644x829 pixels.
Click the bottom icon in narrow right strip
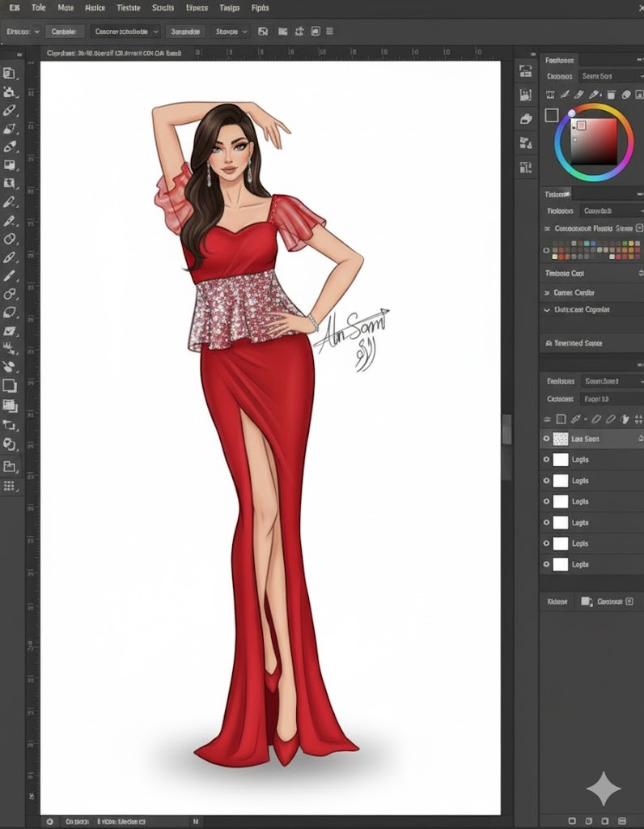[525, 168]
